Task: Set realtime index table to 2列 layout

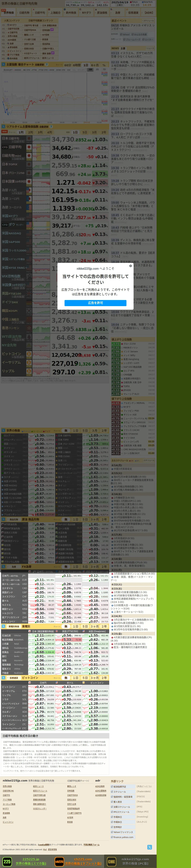Action: (x=31, y=132)
